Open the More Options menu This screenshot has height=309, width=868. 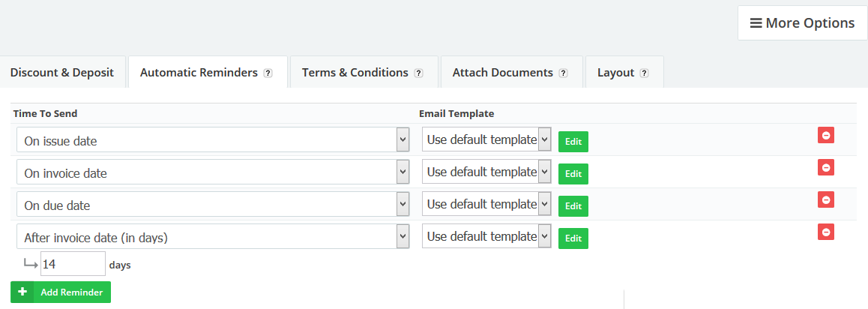pos(802,23)
